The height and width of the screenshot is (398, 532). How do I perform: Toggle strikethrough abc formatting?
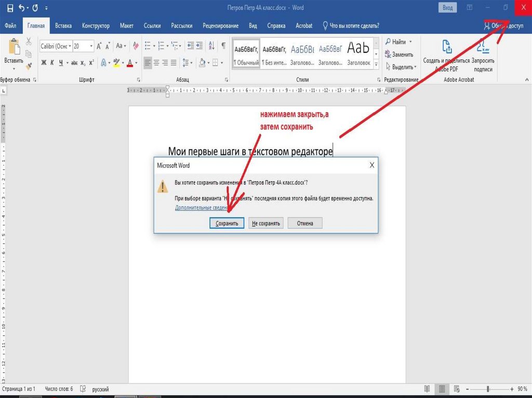click(74, 63)
